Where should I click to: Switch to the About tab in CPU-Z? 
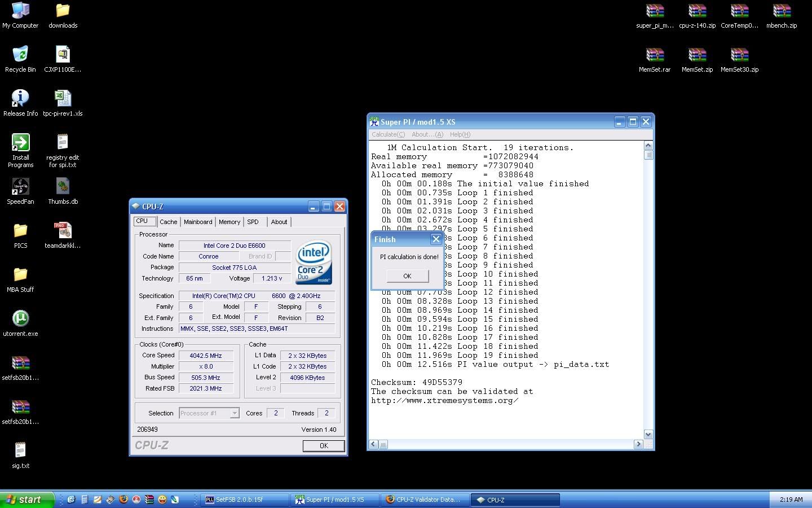point(279,222)
